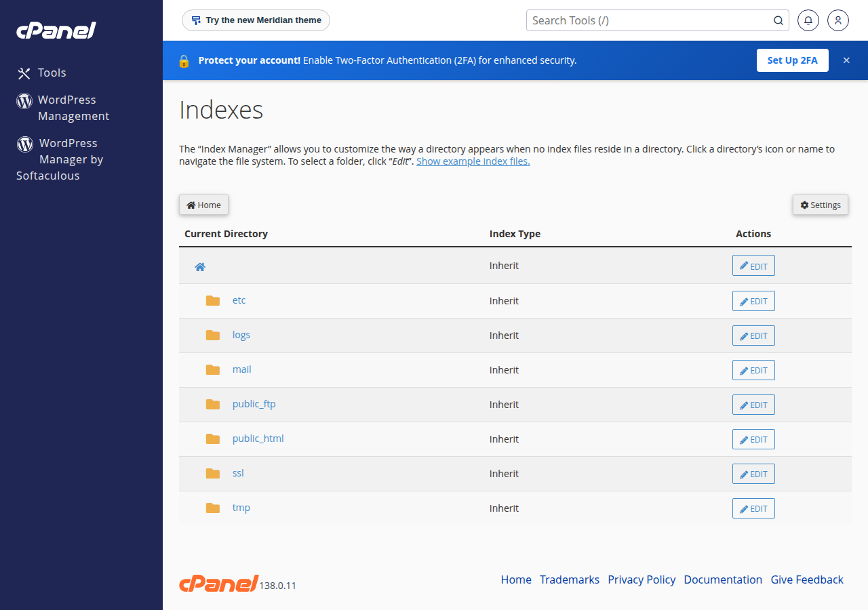Click the logs folder icon
The image size is (868, 610).
click(x=213, y=335)
